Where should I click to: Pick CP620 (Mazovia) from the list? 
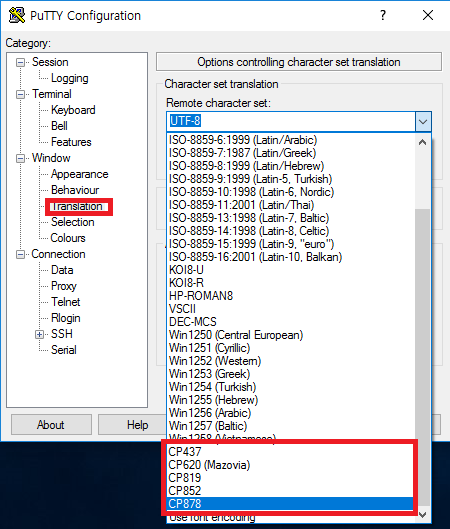290,465
